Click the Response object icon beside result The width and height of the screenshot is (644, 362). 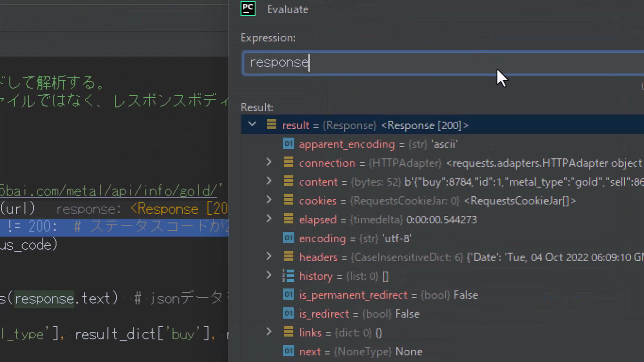click(271, 124)
